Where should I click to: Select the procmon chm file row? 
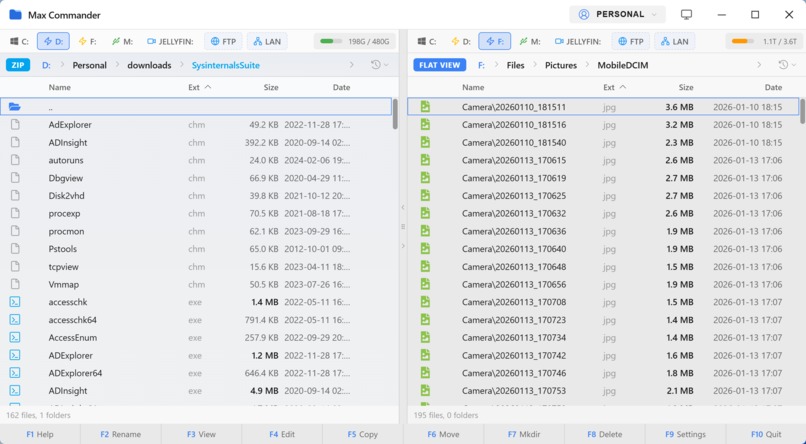click(196, 231)
